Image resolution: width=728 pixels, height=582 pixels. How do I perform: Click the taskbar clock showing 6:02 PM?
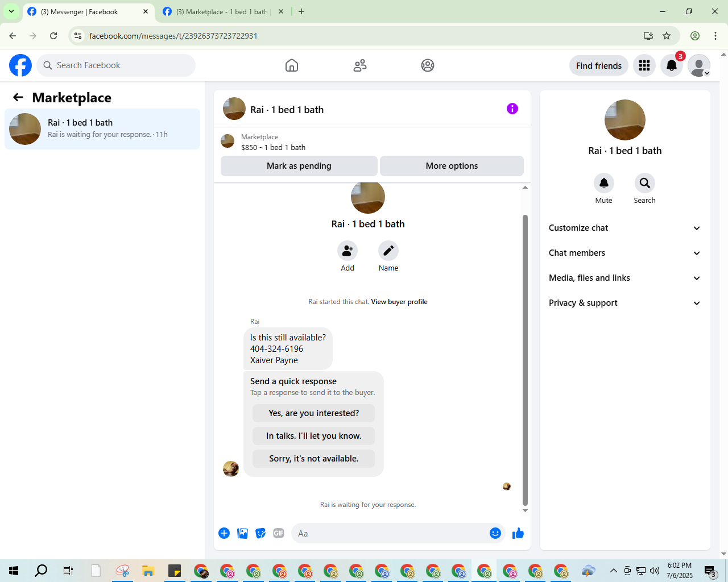680,571
